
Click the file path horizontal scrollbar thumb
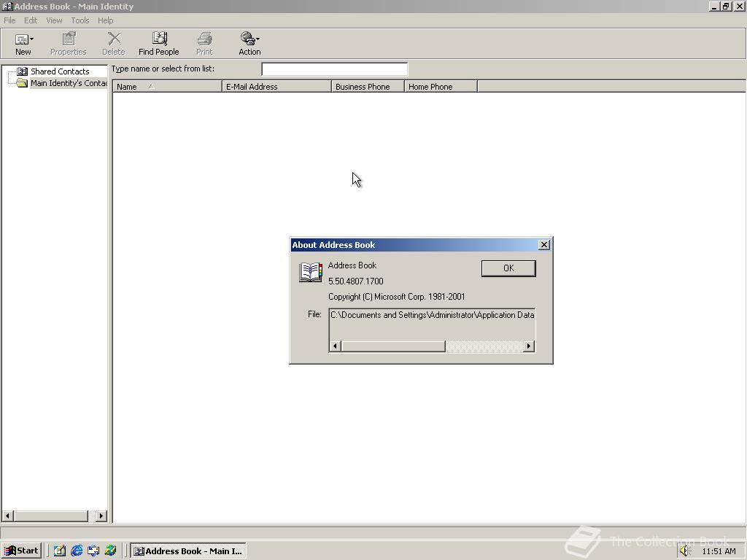point(393,346)
